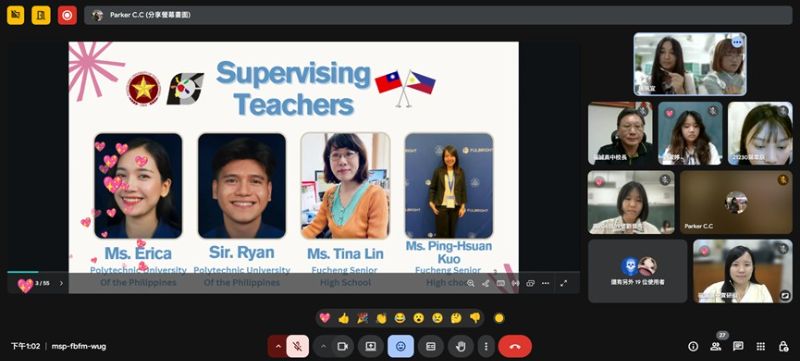Open the 還有另外 19 位使用者 tile
The image size is (800, 361).
pyautogui.click(x=637, y=271)
